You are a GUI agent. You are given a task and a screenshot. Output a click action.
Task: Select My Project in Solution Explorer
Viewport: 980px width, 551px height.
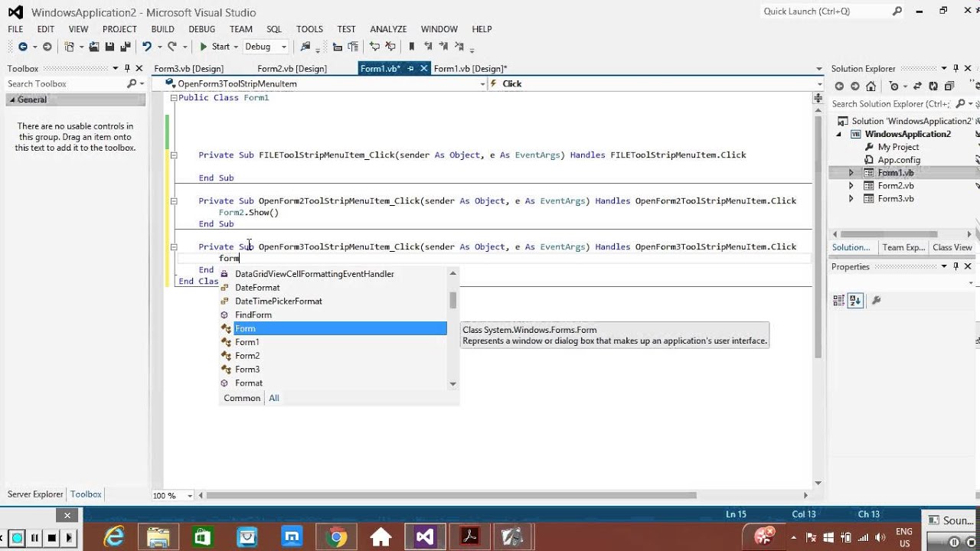[898, 147]
